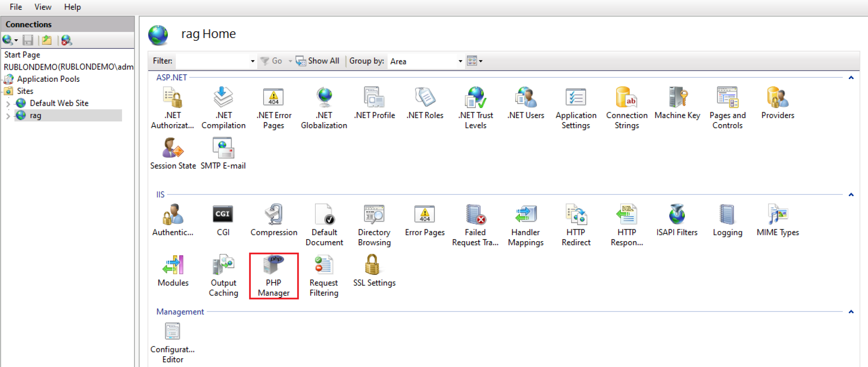Open the Help menu
Image resolution: width=868 pixels, height=367 pixels.
[72, 7]
